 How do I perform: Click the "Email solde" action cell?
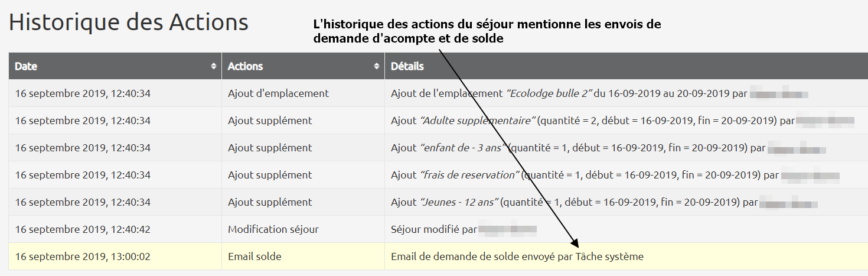(x=254, y=256)
